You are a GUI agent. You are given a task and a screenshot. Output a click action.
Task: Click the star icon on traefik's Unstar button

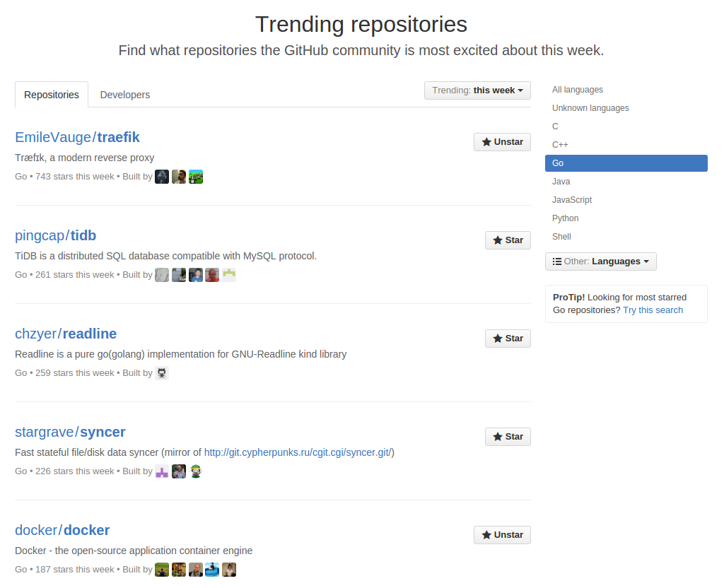pos(486,141)
